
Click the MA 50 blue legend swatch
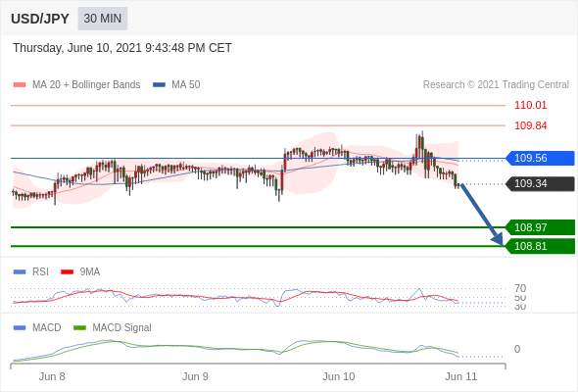click(159, 85)
